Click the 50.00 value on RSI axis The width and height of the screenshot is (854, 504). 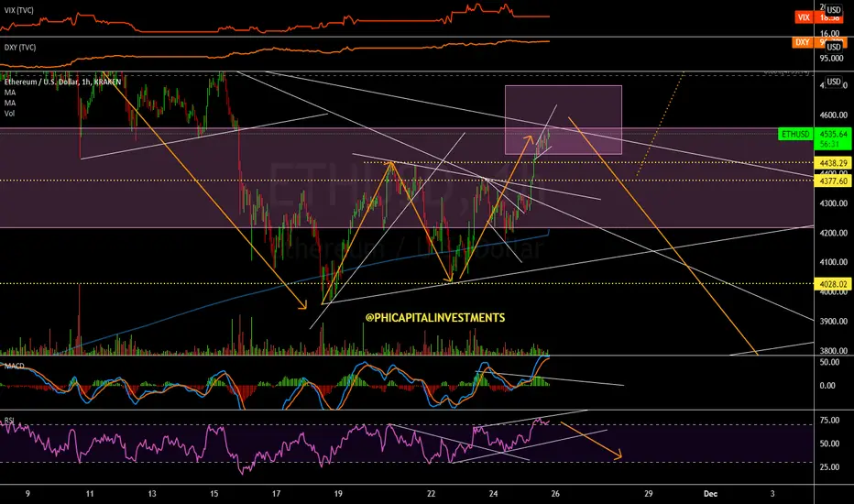coord(829,444)
